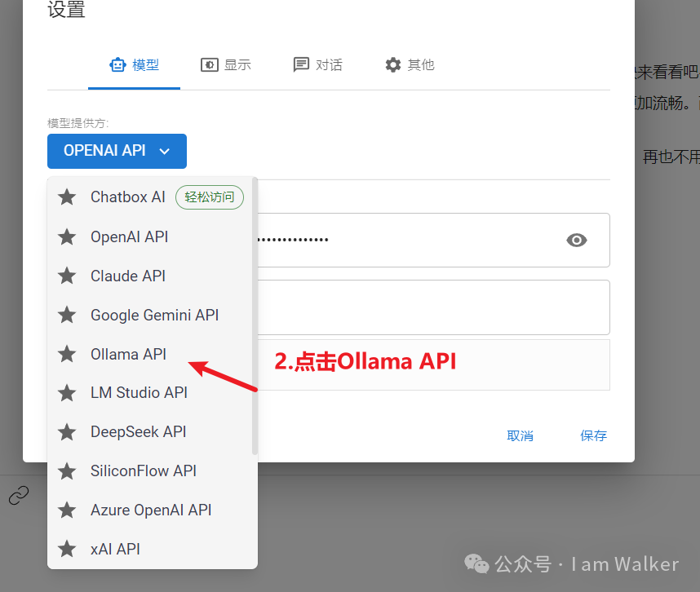Click the 模型提供方 label text
The image size is (700, 592).
[78, 123]
